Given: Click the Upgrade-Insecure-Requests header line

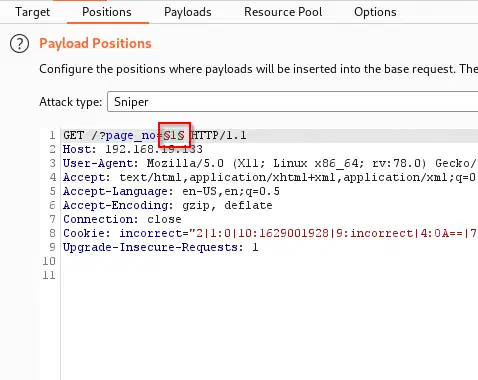Looking at the screenshot, I should pyautogui.click(x=161, y=247).
